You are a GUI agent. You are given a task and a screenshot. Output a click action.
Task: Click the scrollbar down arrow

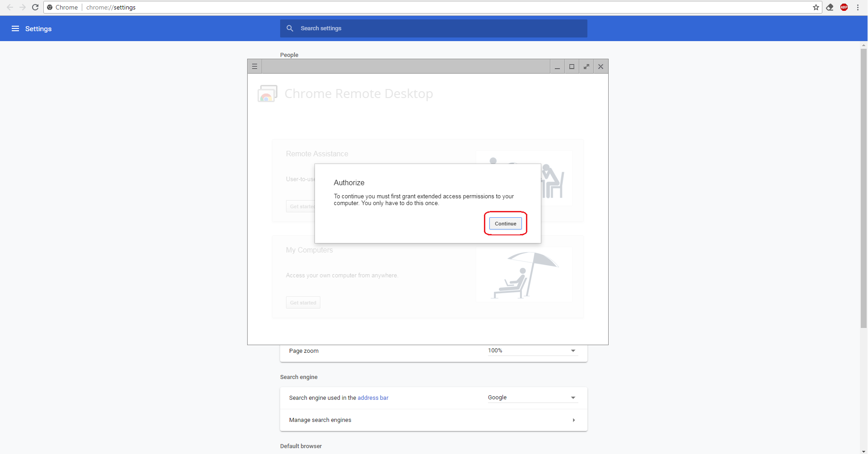(x=863, y=450)
